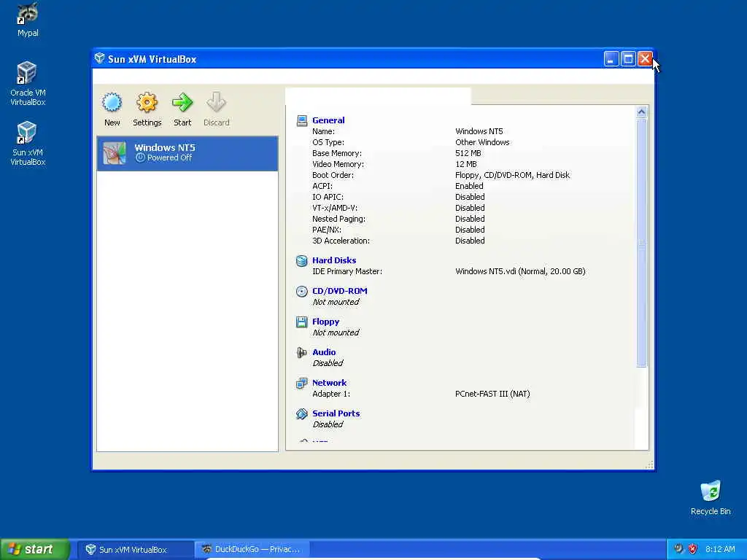
Task: Click the 'Powered Off' status text
Action: [169, 157]
